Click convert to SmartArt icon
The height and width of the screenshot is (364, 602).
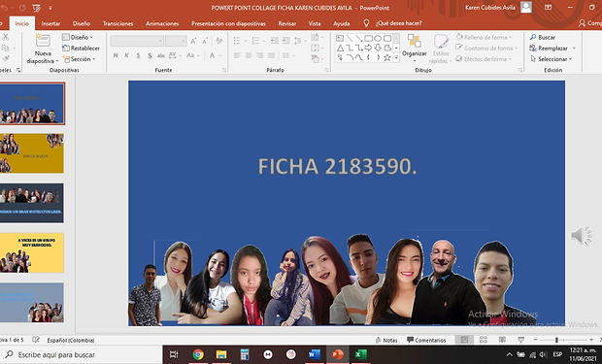(x=315, y=59)
